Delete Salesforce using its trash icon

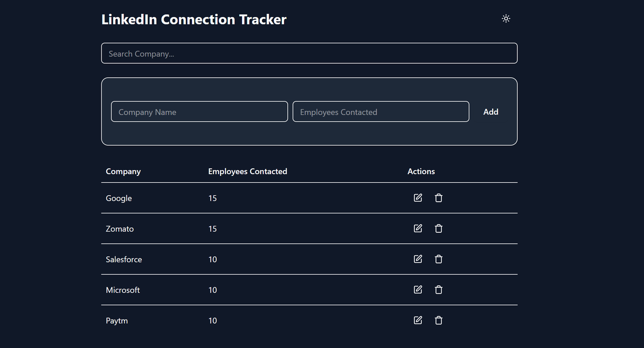438,259
